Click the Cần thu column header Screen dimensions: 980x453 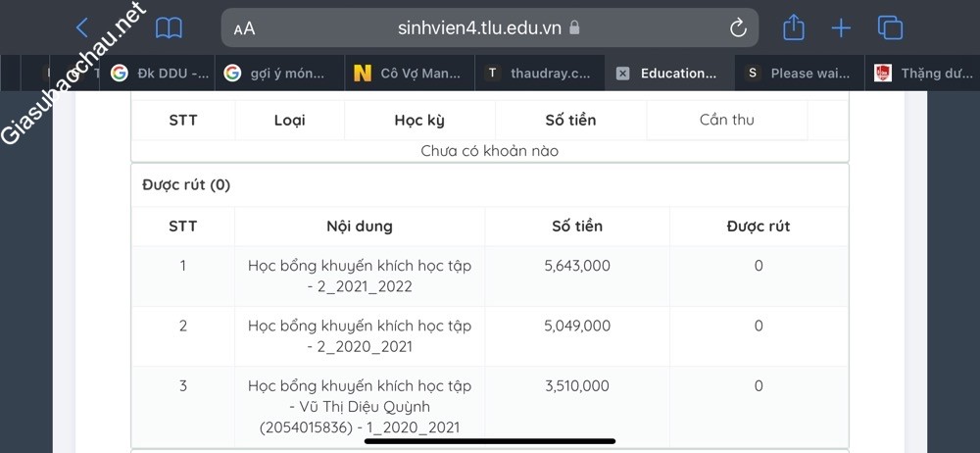(x=726, y=120)
